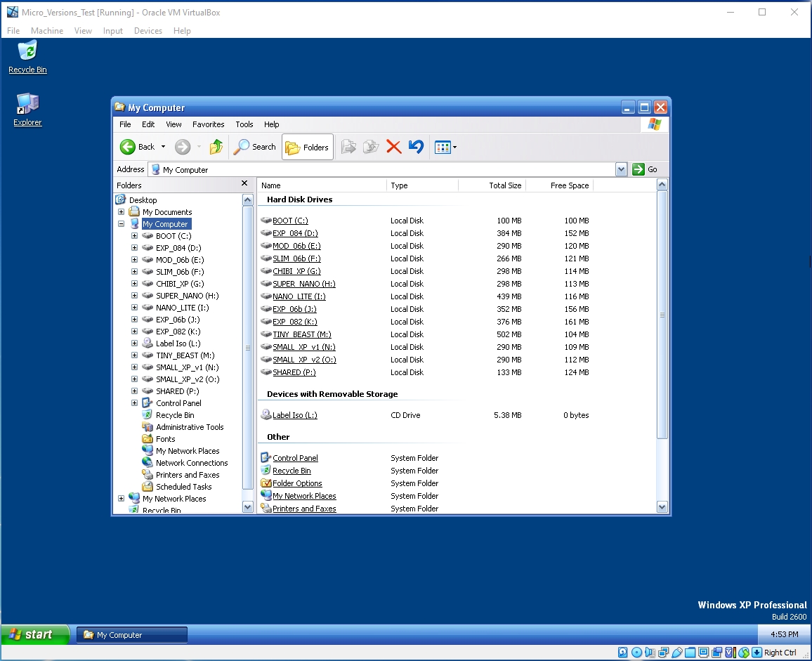Select Network Connections in tree
Screen dimensions: 812x661
[x=192, y=463]
